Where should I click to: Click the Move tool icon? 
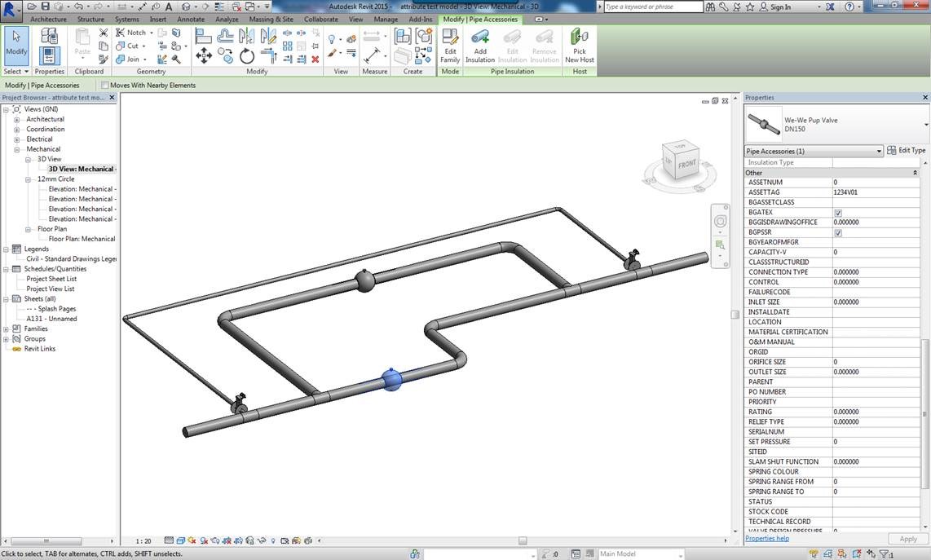point(204,56)
